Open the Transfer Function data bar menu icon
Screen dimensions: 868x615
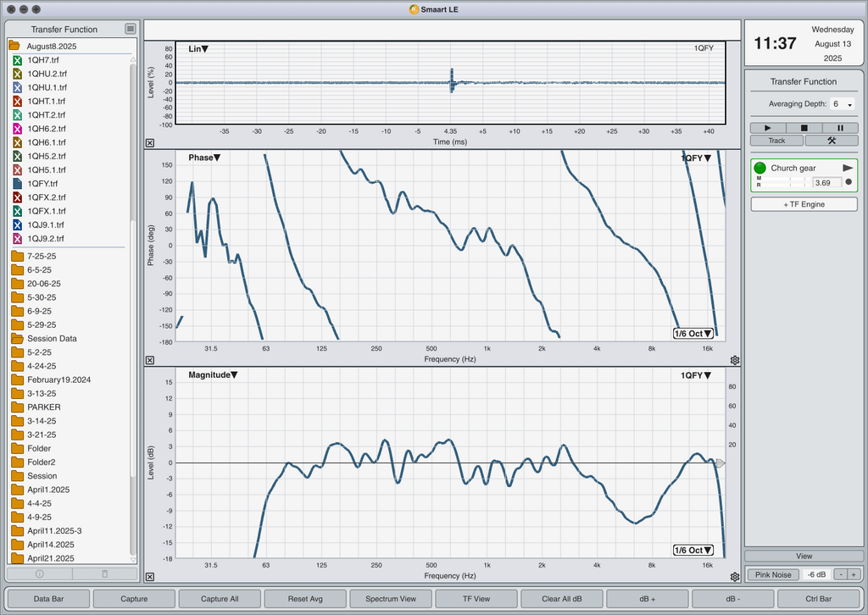coord(130,29)
